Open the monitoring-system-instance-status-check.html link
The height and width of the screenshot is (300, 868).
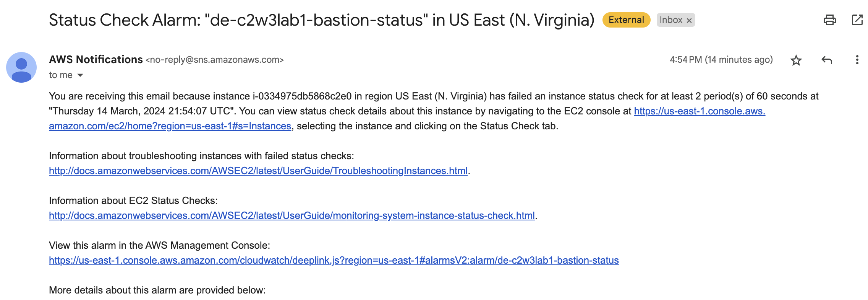point(291,215)
